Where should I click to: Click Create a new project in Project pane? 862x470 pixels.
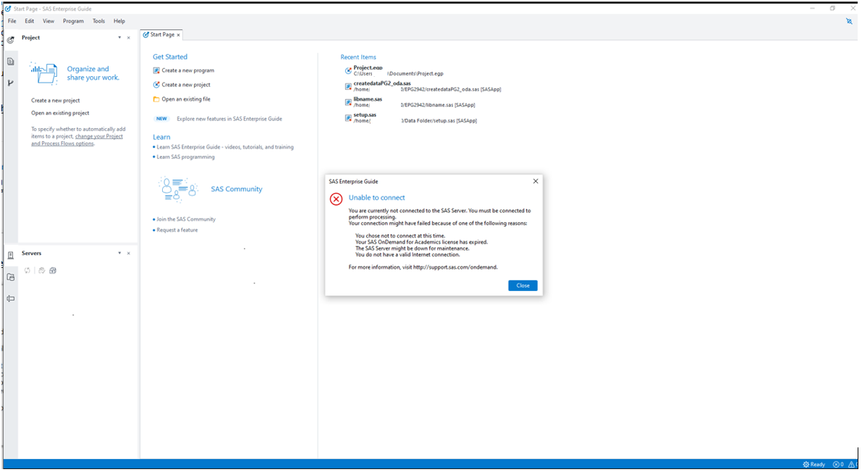pyautogui.click(x=56, y=101)
